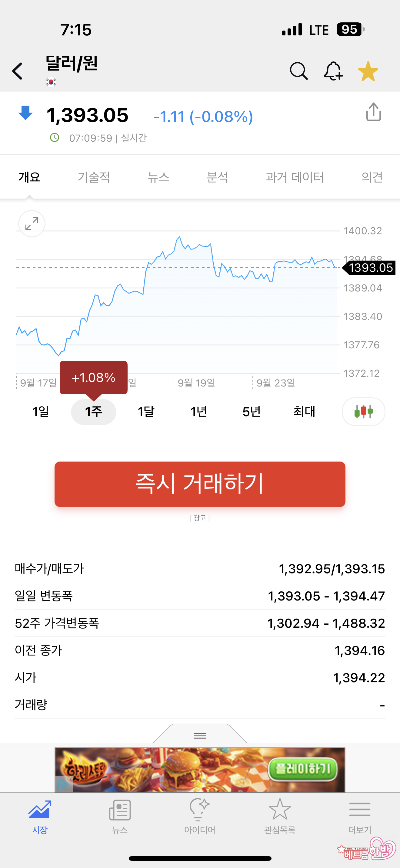
Task: Tap the 1393.05 price marker on chart
Action: (370, 268)
